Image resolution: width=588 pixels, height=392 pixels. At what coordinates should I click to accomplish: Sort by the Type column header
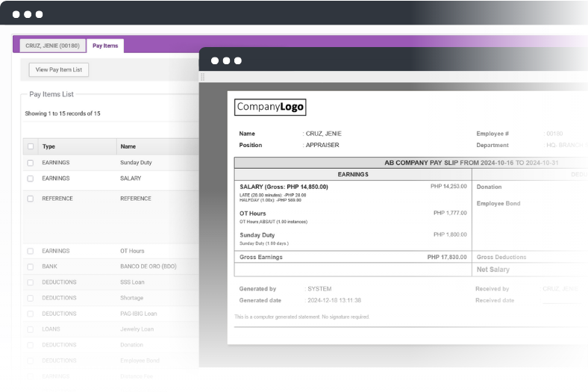[x=49, y=146]
